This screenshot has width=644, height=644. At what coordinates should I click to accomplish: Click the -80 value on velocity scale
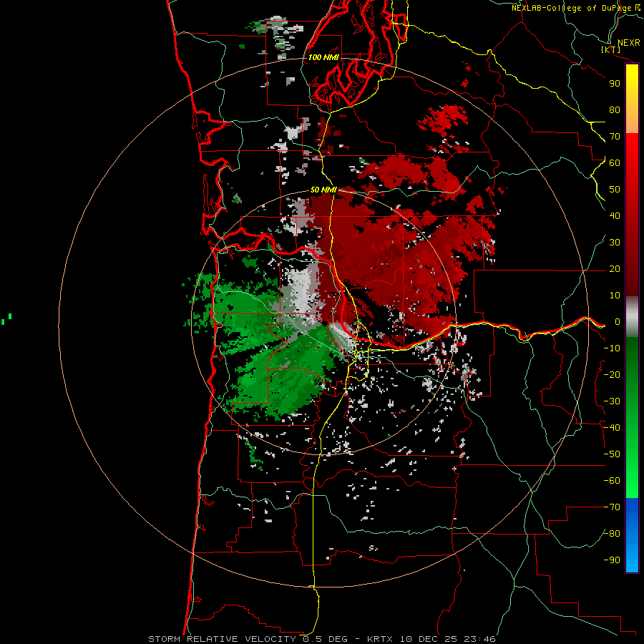point(612,534)
